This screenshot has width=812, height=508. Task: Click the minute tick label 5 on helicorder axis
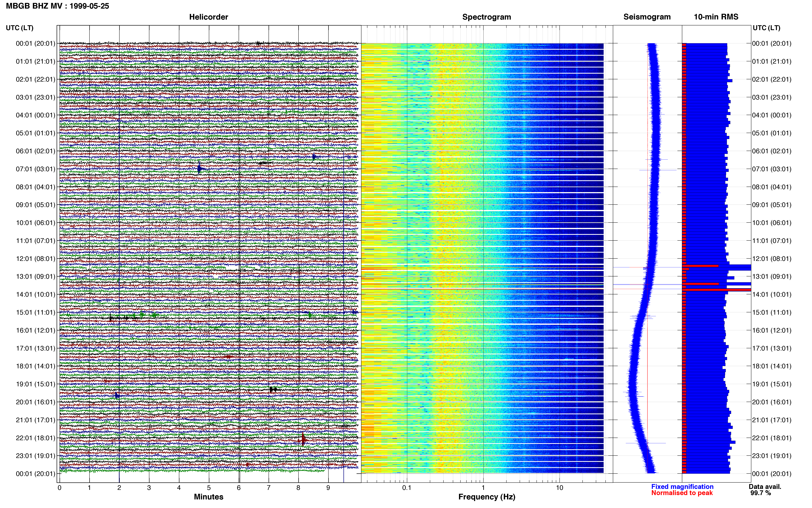(x=209, y=488)
